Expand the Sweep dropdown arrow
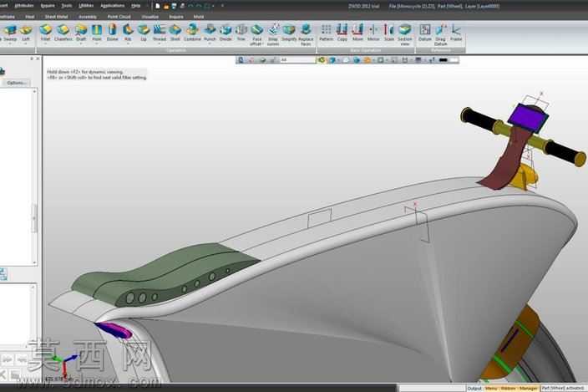Screen dimensions: 588x392 pos(10,44)
